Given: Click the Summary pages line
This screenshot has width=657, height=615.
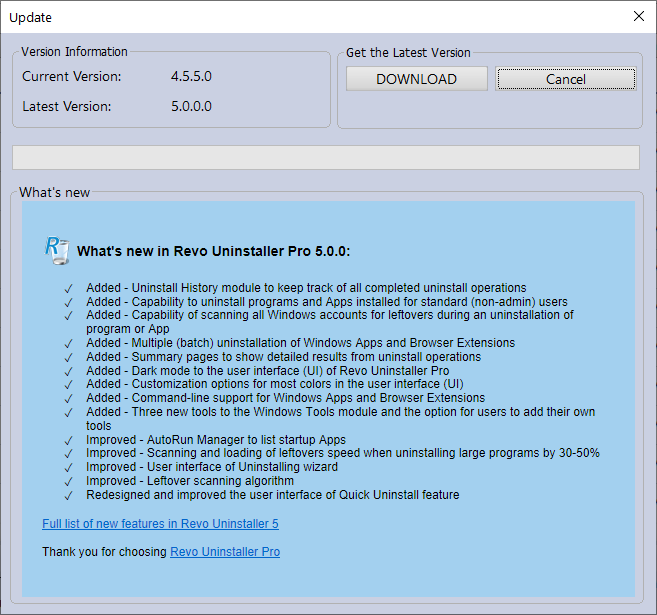Looking at the screenshot, I should click(284, 357).
